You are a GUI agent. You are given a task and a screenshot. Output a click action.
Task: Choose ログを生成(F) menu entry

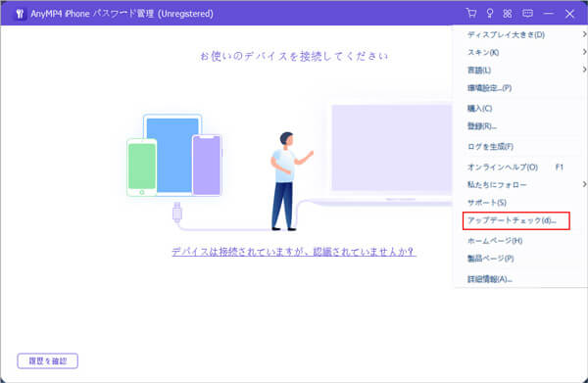[x=520, y=147]
